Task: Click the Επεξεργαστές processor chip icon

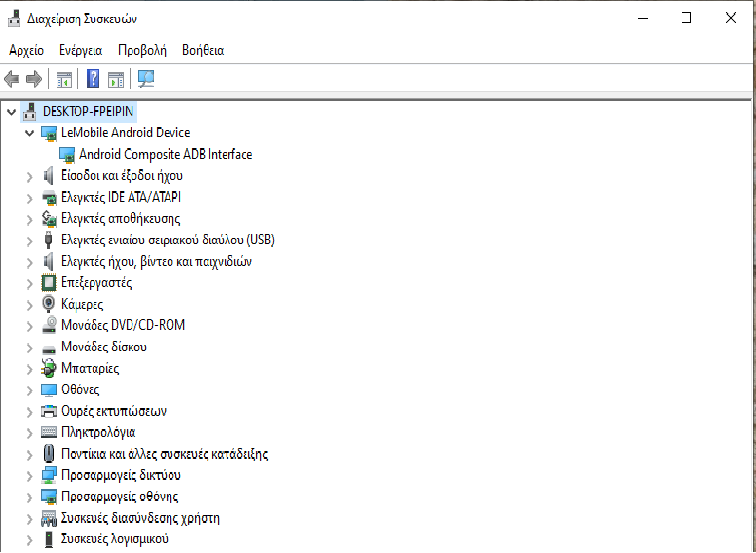Action: point(50,282)
